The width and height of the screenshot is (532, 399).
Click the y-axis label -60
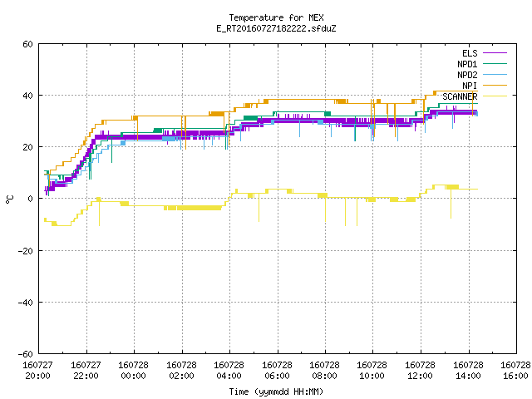tap(26, 354)
